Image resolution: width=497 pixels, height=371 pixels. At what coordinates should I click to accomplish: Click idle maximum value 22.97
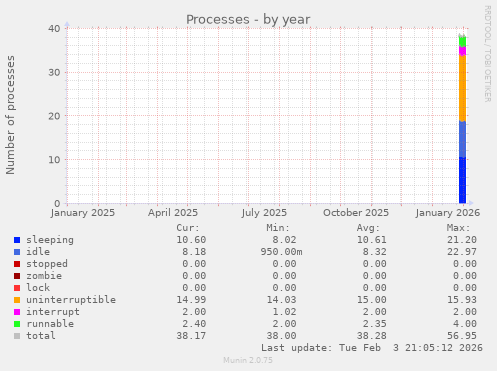(462, 252)
